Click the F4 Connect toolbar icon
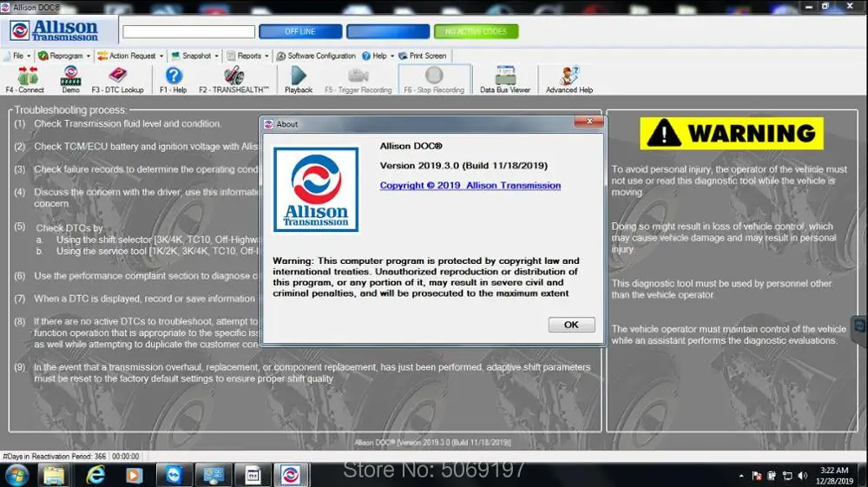868x487 pixels. [25, 79]
